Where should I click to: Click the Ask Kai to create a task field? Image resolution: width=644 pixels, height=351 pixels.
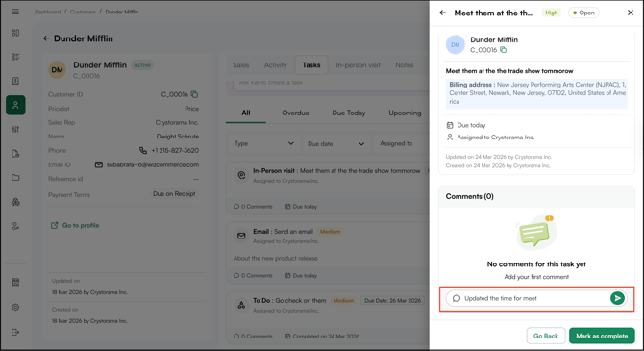(x=331, y=85)
